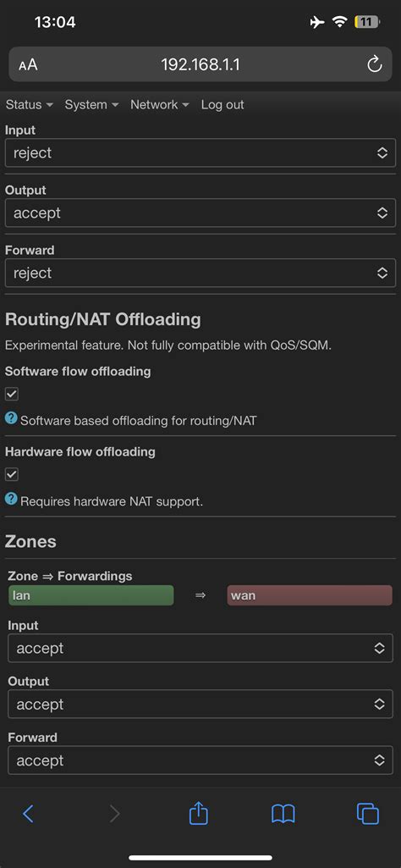Open the System menu
The width and height of the screenshot is (401, 868).
coord(92,105)
